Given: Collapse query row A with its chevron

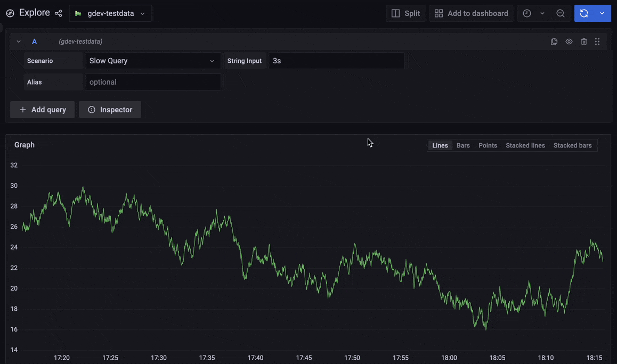Looking at the screenshot, I should (x=18, y=41).
